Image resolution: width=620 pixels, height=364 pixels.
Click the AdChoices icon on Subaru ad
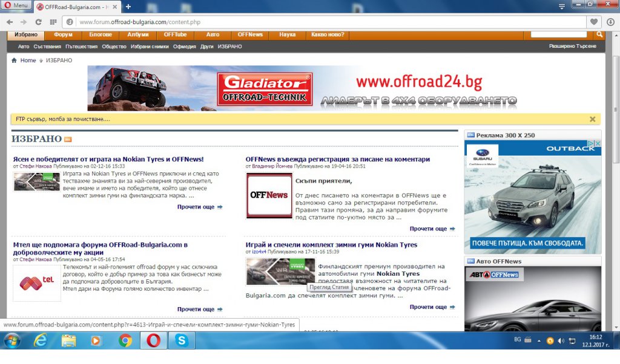coord(590,144)
